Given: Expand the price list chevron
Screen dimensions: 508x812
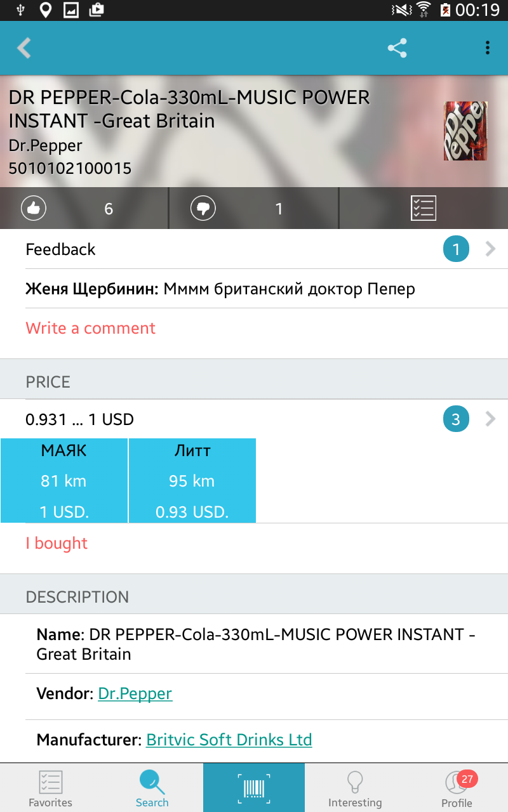Looking at the screenshot, I should 490,419.
